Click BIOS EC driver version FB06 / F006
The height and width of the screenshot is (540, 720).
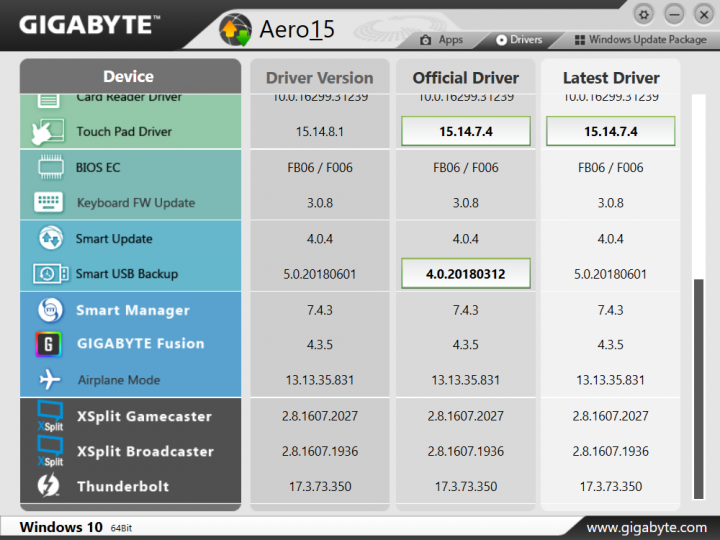click(320, 168)
